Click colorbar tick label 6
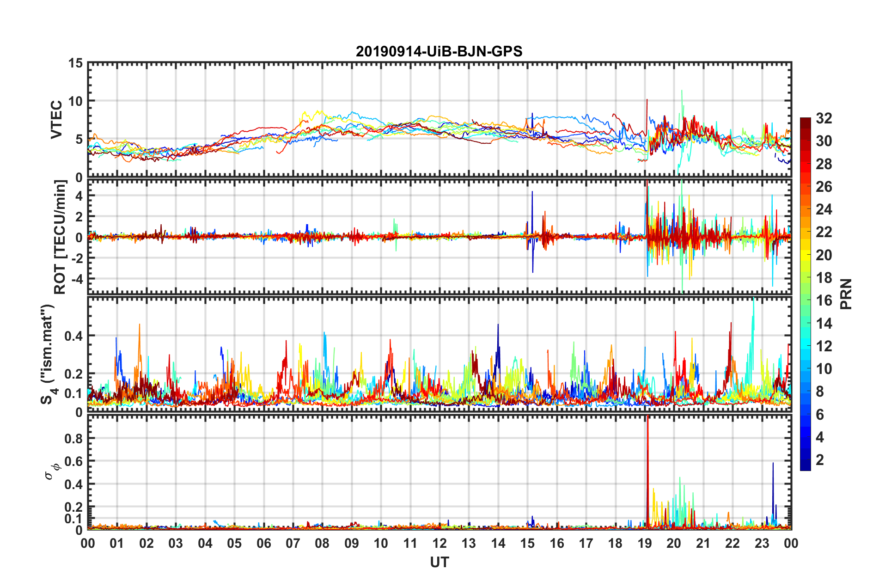Viewport: 879px width, 588px height. pyautogui.click(x=820, y=415)
